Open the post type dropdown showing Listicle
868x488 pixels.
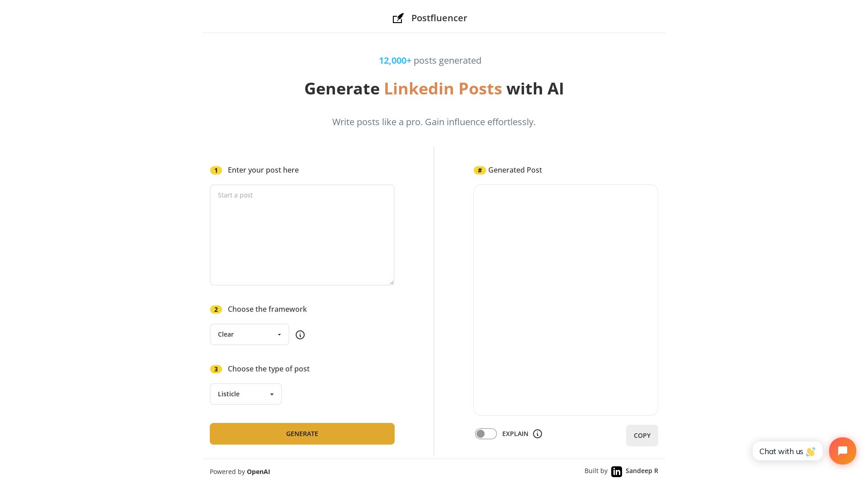[245, 394]
